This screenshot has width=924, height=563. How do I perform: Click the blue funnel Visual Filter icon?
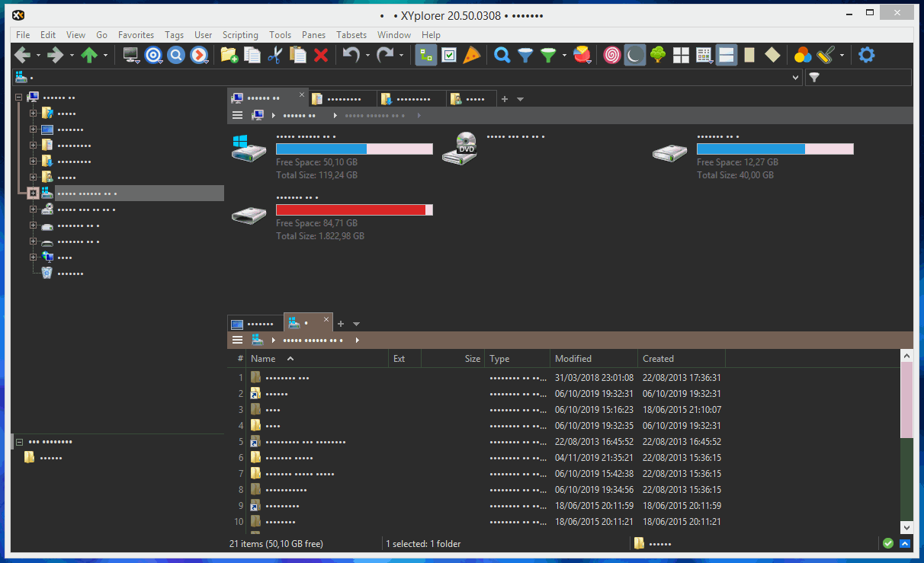[525, 55]
